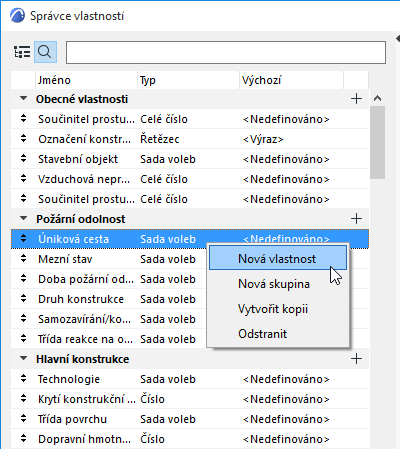Click Řetězec type cell
The width and height of the screenshot is (400, 449).
pyautogui.click(x=159, y=139)
